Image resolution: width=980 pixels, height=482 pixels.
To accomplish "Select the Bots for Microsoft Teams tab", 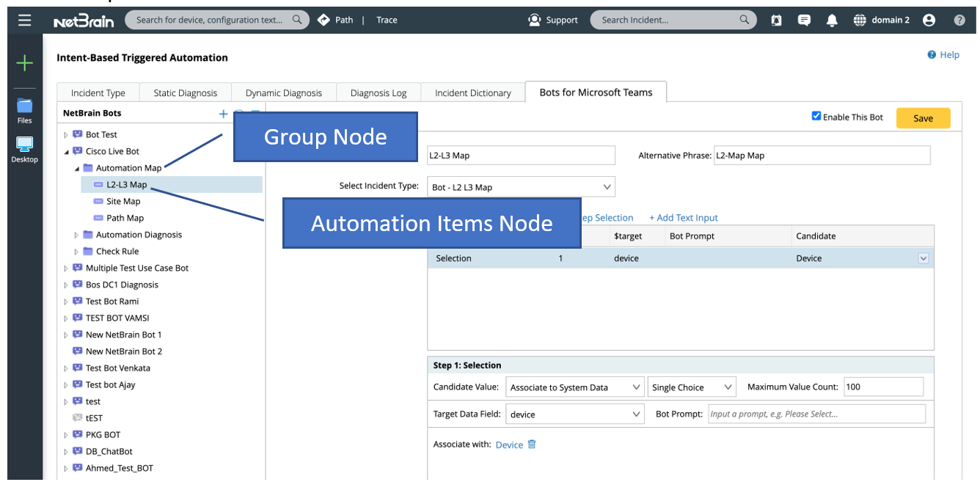I will pos(596,92).
